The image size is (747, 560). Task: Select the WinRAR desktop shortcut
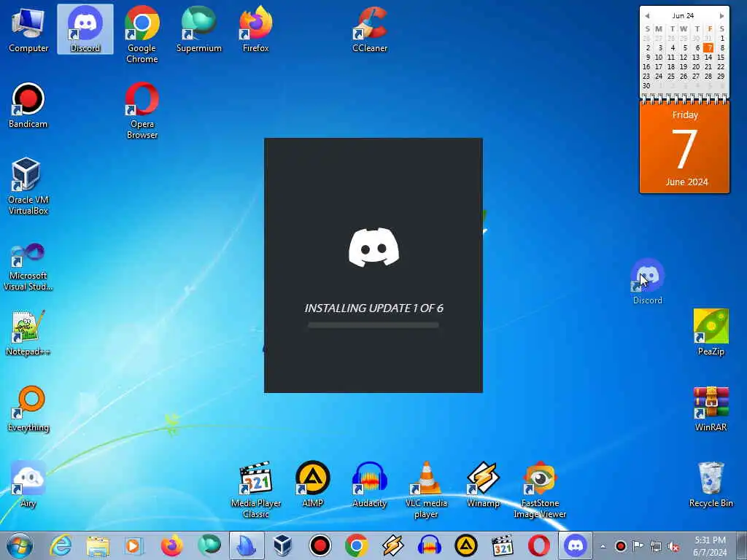click(711, 408)
